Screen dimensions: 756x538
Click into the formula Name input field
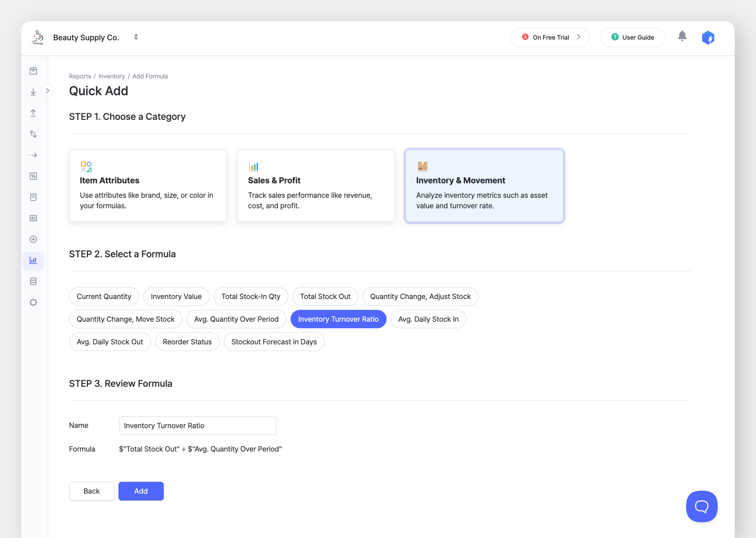coord(198,425)
